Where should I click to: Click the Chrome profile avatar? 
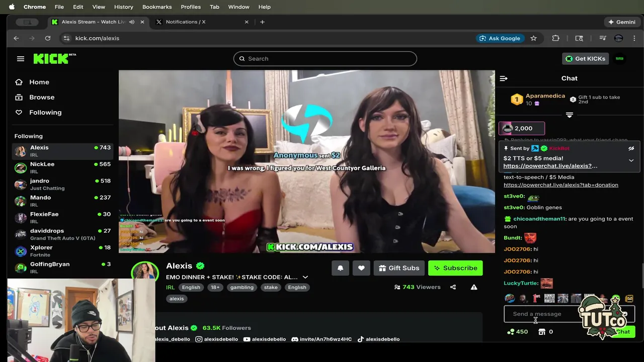pos(618,38)
